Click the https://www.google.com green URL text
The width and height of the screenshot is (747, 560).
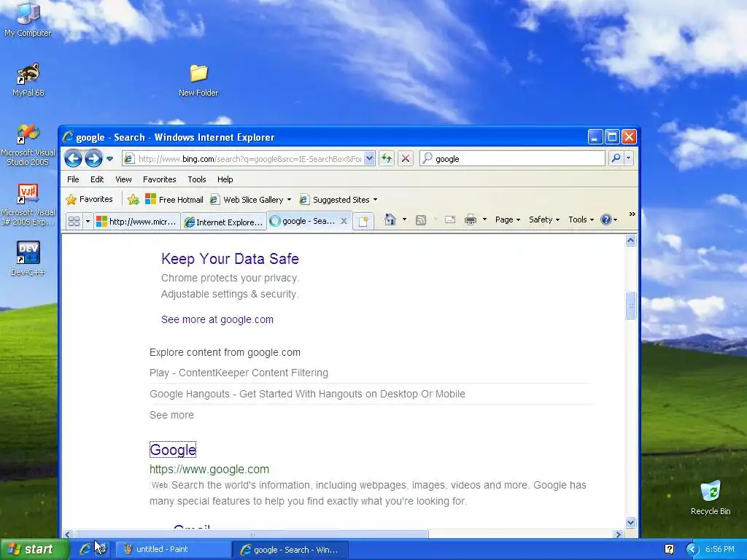209,470
